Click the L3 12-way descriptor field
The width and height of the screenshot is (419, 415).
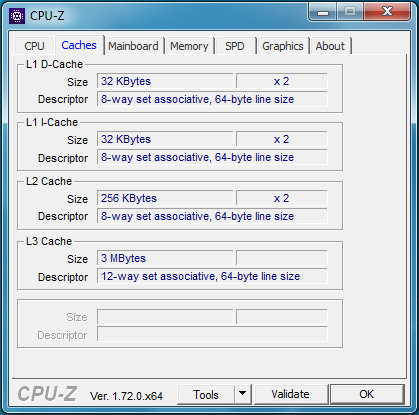click(x=212, y=276)
